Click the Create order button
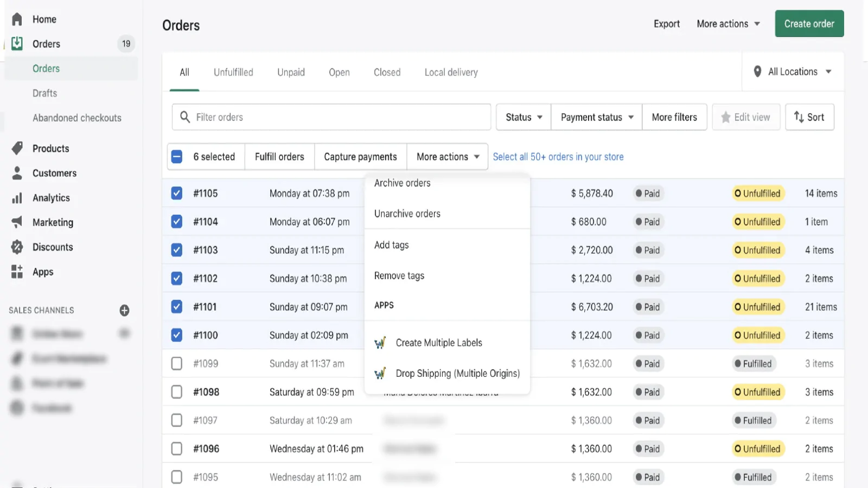 809,24
